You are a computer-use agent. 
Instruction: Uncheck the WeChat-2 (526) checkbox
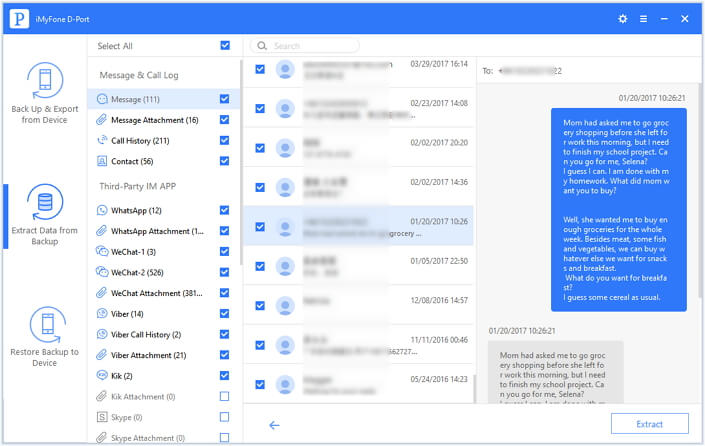(224, 272)
